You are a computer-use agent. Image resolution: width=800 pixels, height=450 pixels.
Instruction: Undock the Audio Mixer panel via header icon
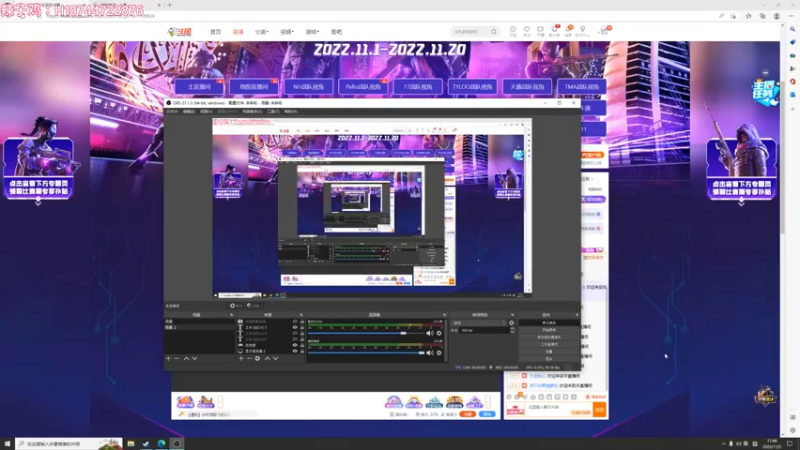(x=444, y=315)
